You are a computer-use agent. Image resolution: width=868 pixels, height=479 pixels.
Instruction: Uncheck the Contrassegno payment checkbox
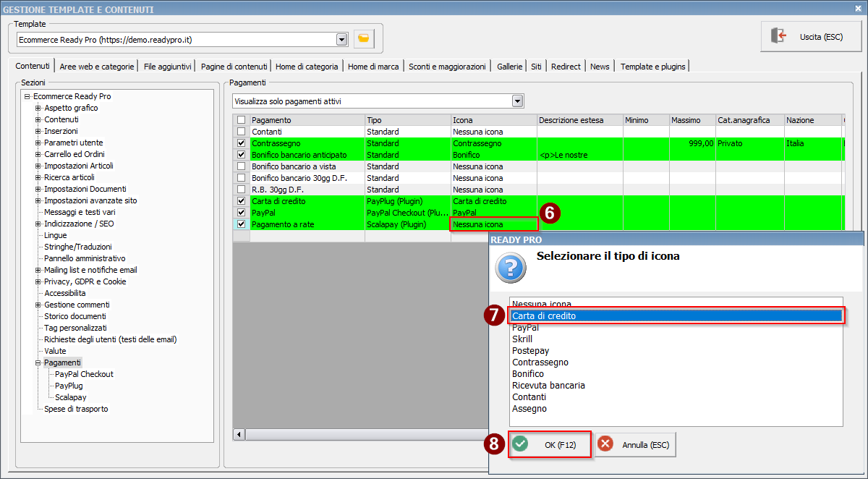click(x=242, y=143)
